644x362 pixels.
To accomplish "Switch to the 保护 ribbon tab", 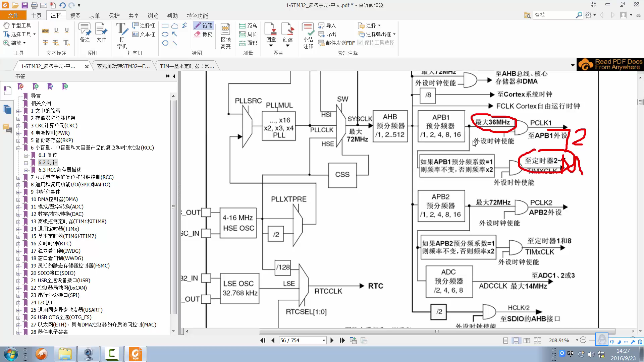I will tap(114, 15).
